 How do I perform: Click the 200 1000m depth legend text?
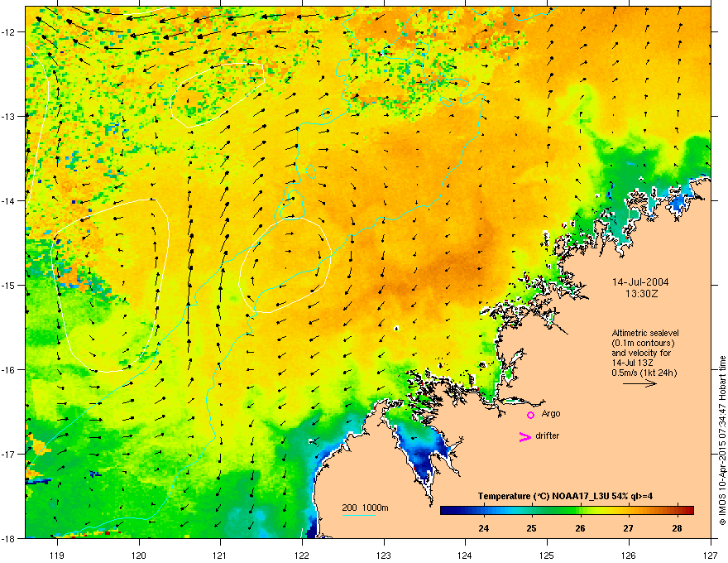(x=365, y=508)
